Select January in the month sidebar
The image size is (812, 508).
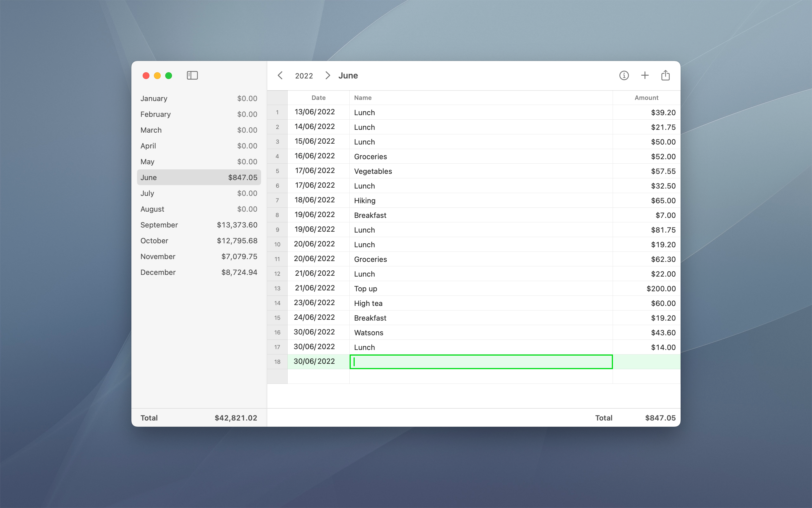click(199, 98)
